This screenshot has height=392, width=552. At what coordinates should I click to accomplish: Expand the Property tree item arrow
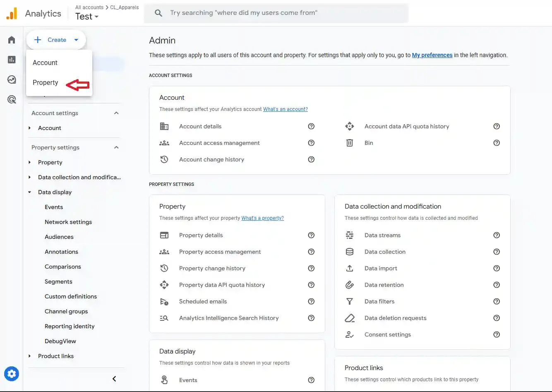(x=29, y=162)
